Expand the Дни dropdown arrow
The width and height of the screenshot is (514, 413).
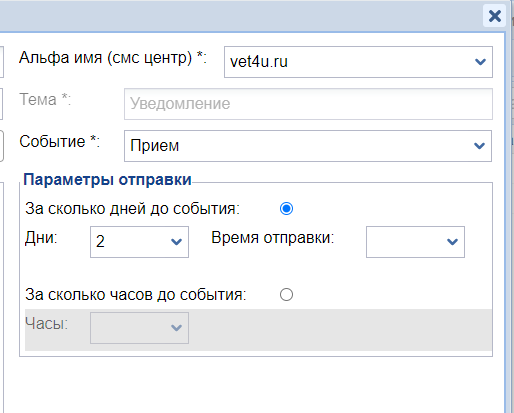(176, 242)
